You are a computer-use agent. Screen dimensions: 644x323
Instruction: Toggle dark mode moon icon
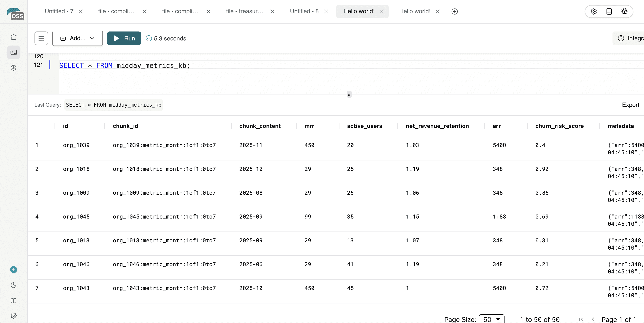[14, 285]
